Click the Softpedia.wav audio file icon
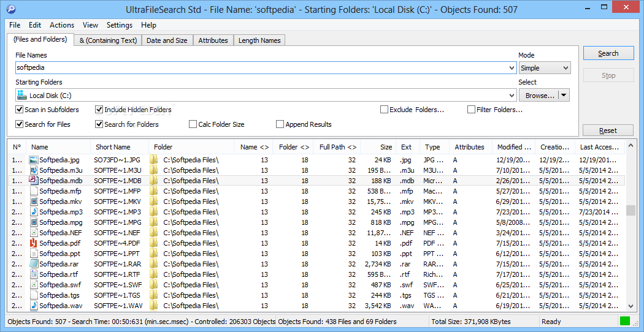Viewport: 644px width, 332px height. tap(34, 305)
